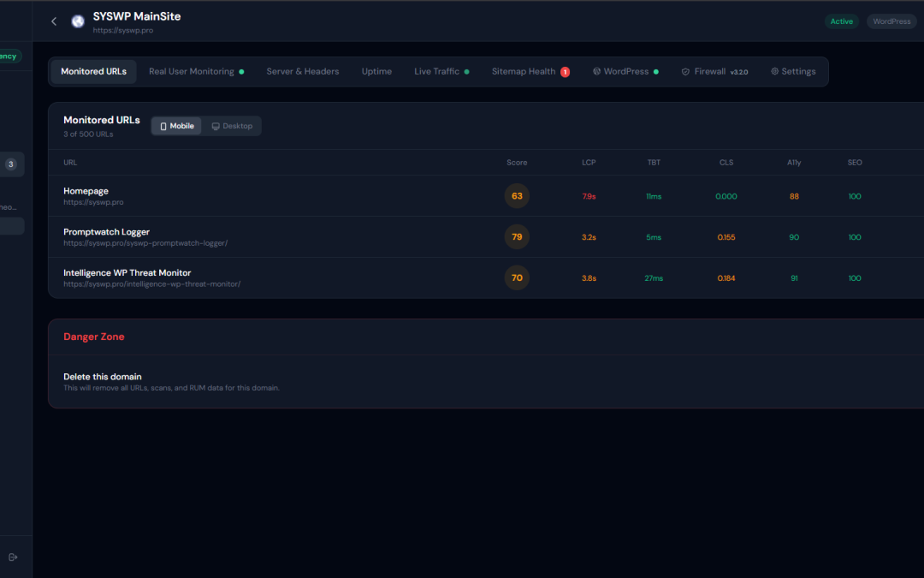Open the Server & Headers tab

coord(303,71)
